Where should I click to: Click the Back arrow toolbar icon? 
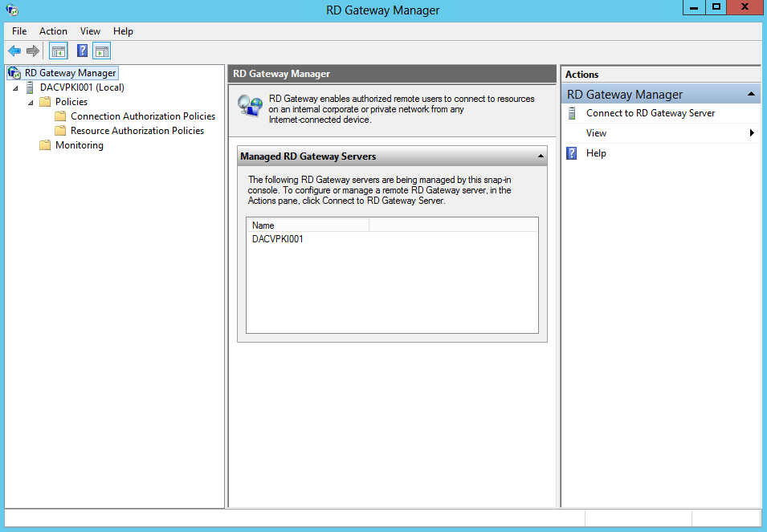14,51
